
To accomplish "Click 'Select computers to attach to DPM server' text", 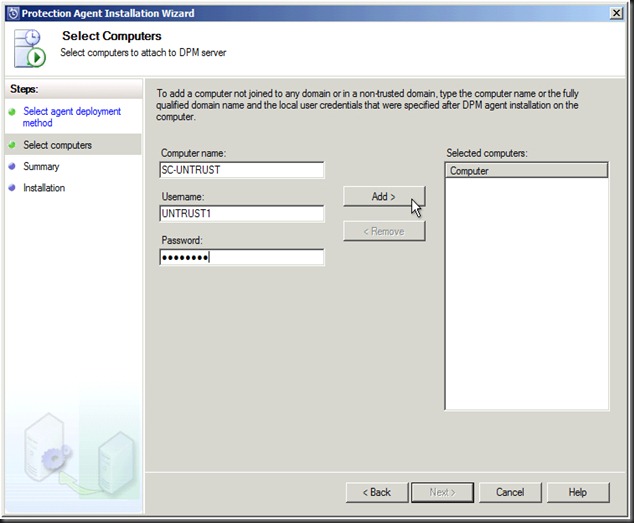I will (143, 53).
